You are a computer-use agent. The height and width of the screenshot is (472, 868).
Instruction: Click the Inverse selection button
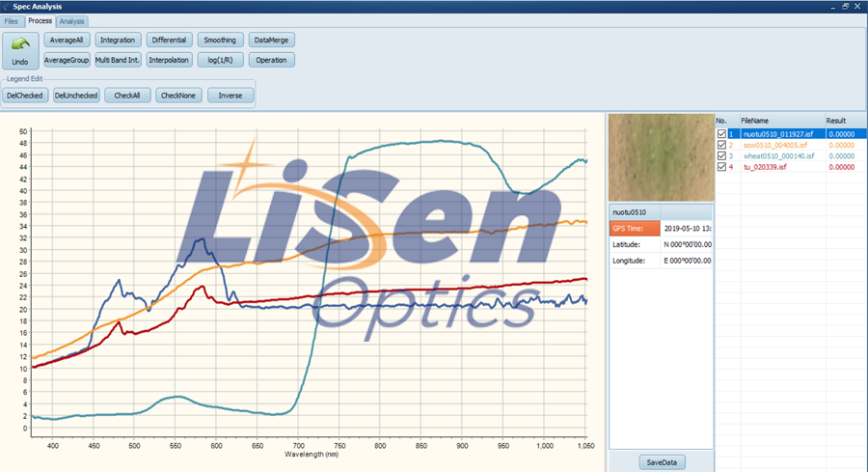click(231, 96)
